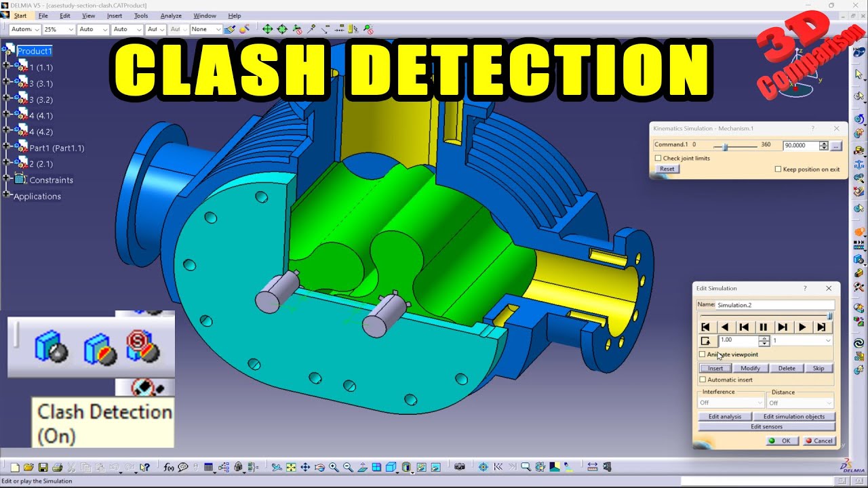Image resolution: width=868 pixels, height=488 pixels.
Task: Select the Pan view tool
Action: [305, 467]
